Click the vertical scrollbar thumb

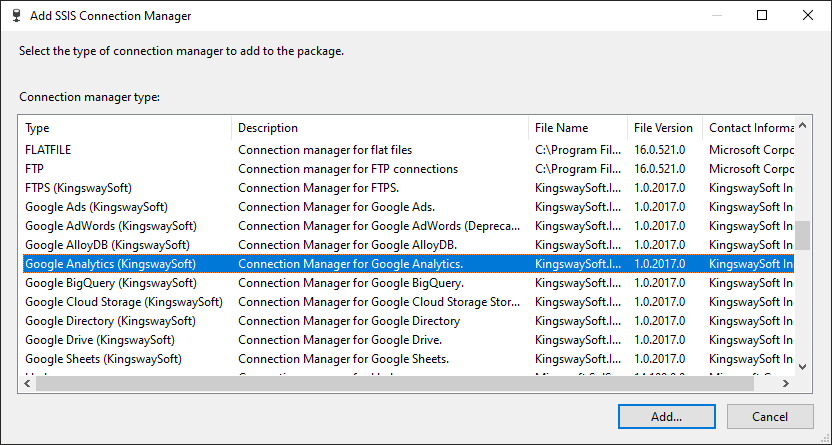[x=803, y=235]
